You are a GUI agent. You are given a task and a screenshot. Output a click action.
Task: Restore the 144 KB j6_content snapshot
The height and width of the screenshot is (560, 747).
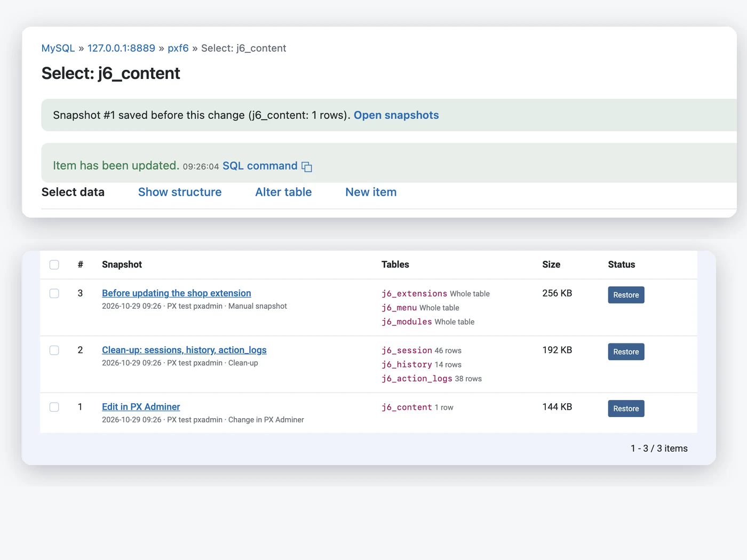pyautogui.click(x=626, y=409)
